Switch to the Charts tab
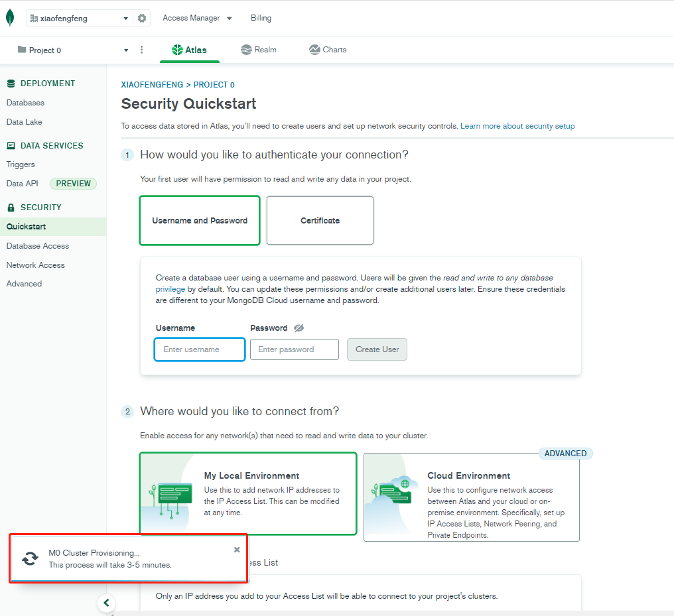Image resolution: width=674 pixels, height=616 pixels. [x=328, y=50]
